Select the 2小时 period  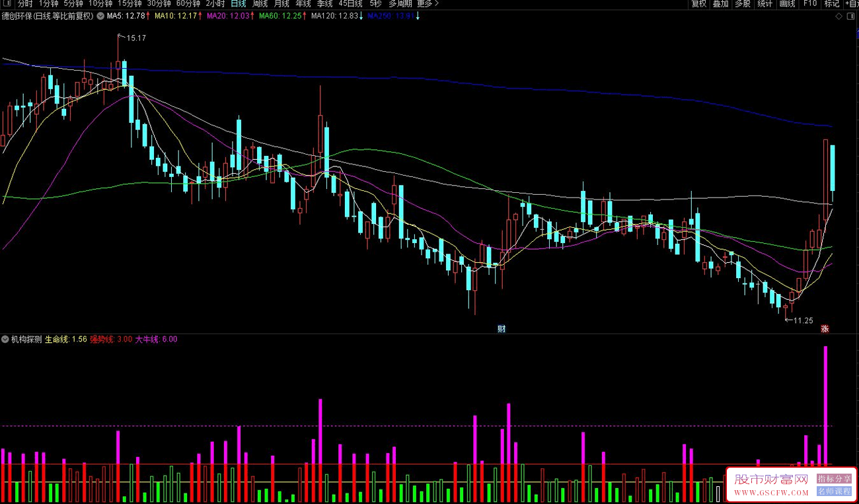[215, 4]
